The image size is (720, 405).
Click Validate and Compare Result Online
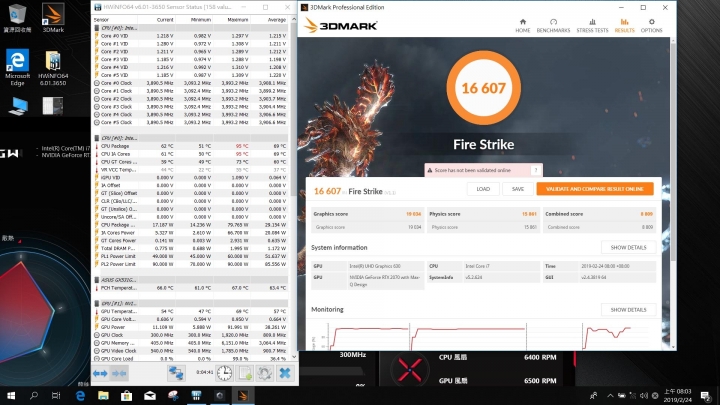[595, 189]
